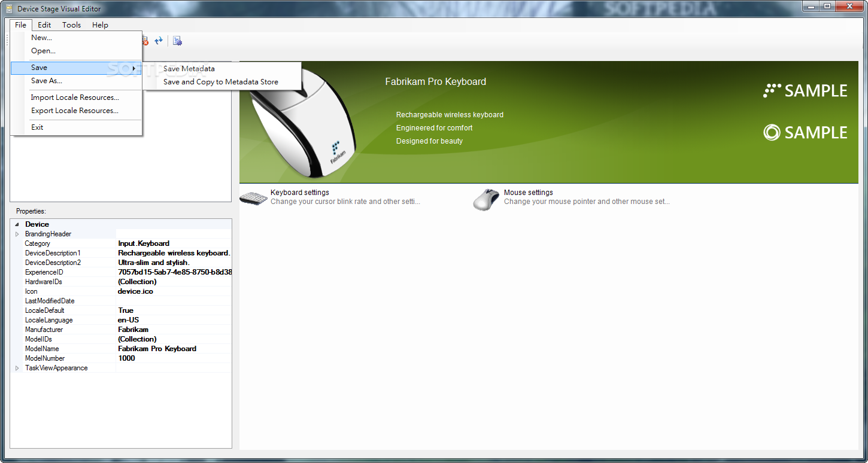Select Import Locale Resources...
The width and height of the screenshot is (868, 463).
point(76,98)
